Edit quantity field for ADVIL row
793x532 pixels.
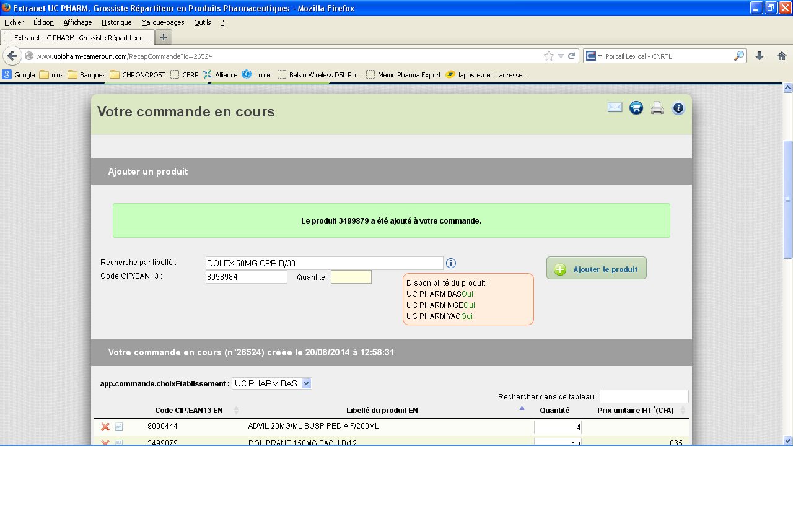(558, 427)
